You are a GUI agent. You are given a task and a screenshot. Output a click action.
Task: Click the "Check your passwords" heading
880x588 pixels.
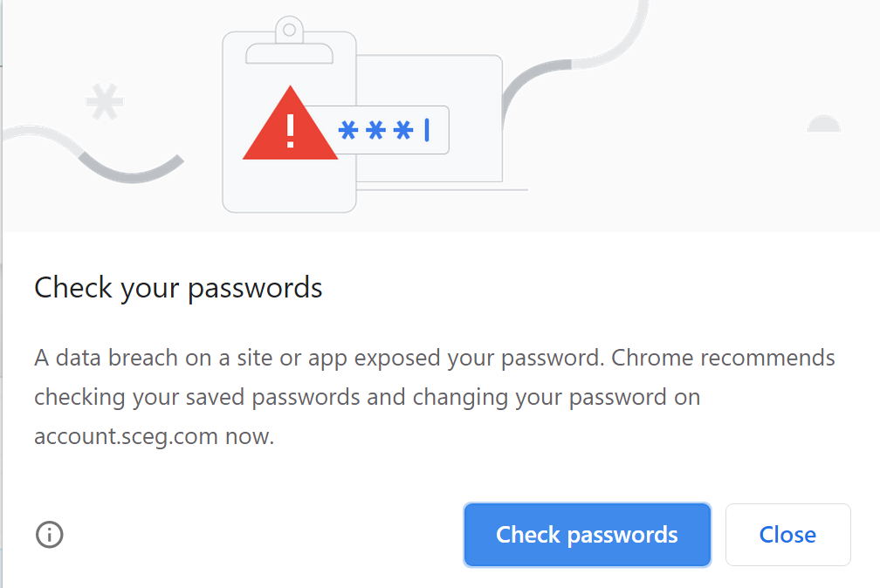pyautogui.click(x=178, y=287)
